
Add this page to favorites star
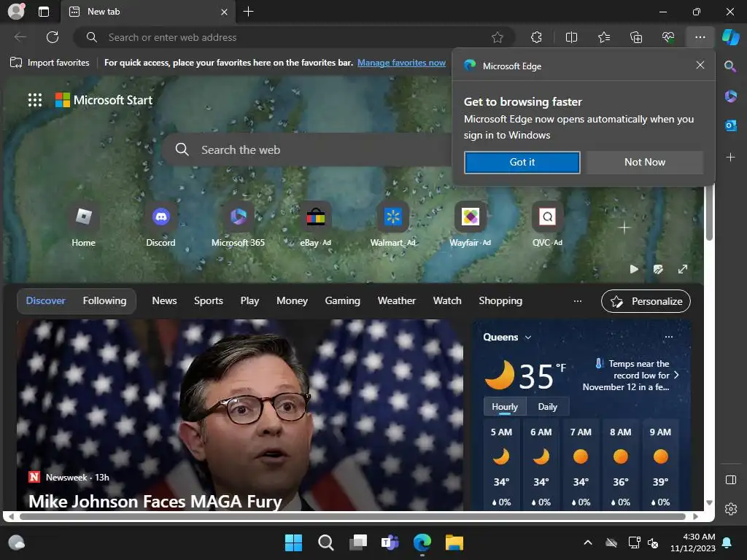(498, 37)
